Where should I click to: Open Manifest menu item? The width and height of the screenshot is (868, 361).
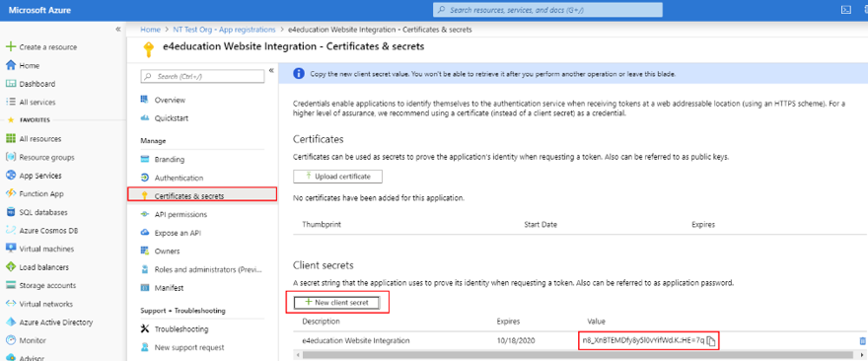(x=169, y=288)
